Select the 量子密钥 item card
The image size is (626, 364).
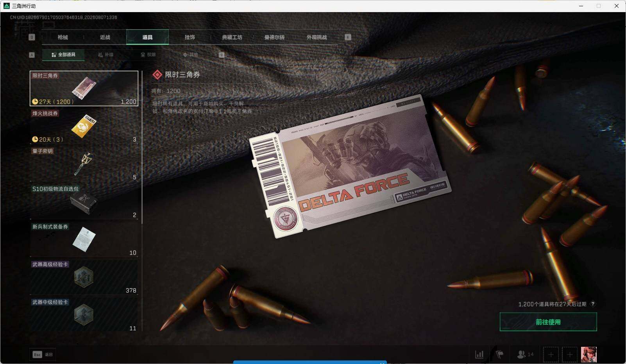click(x=84, y=164)
